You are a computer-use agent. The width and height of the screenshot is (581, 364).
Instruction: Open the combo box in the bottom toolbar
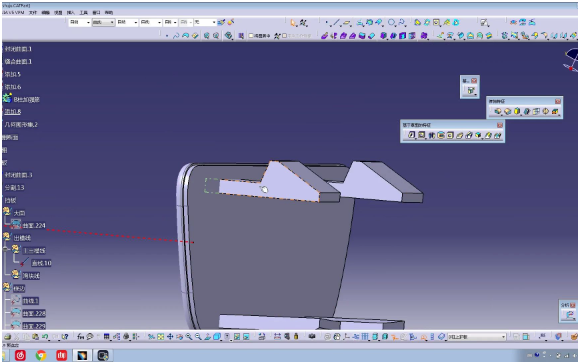pyautogui.click(x=477, y=337)
